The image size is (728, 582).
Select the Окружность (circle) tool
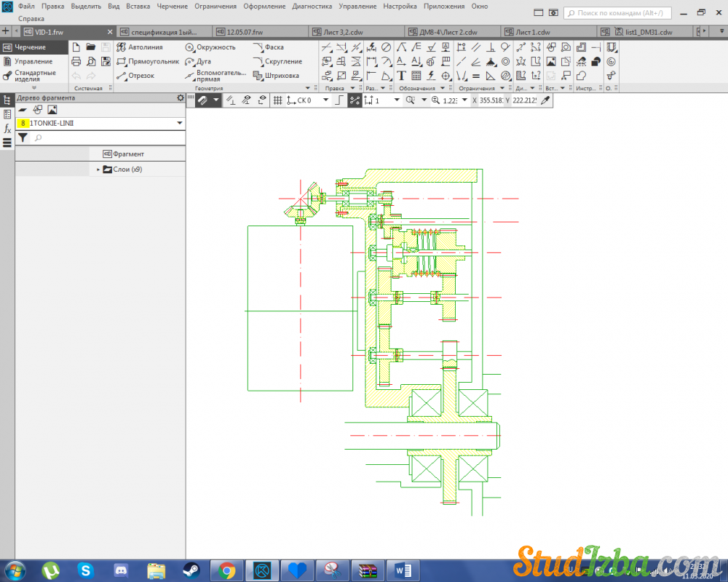(210, 47)
